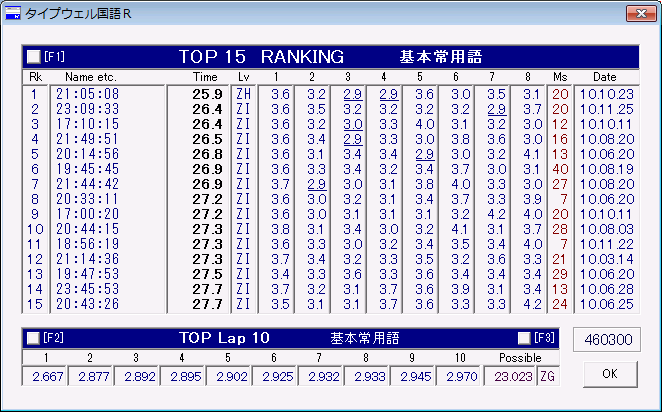The image size is (662, 412).
Task: Click the 'TOP 15 RANKING' title
Action: [261, 57]
